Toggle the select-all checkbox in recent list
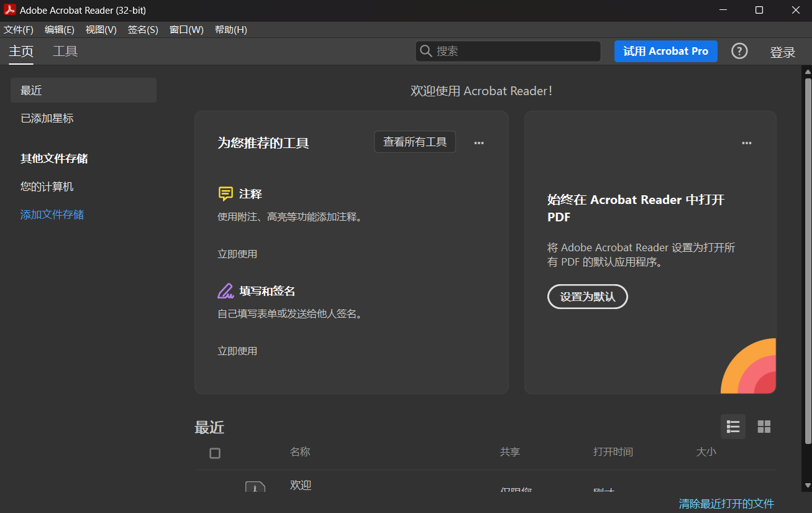 click(x=215, y=453)
